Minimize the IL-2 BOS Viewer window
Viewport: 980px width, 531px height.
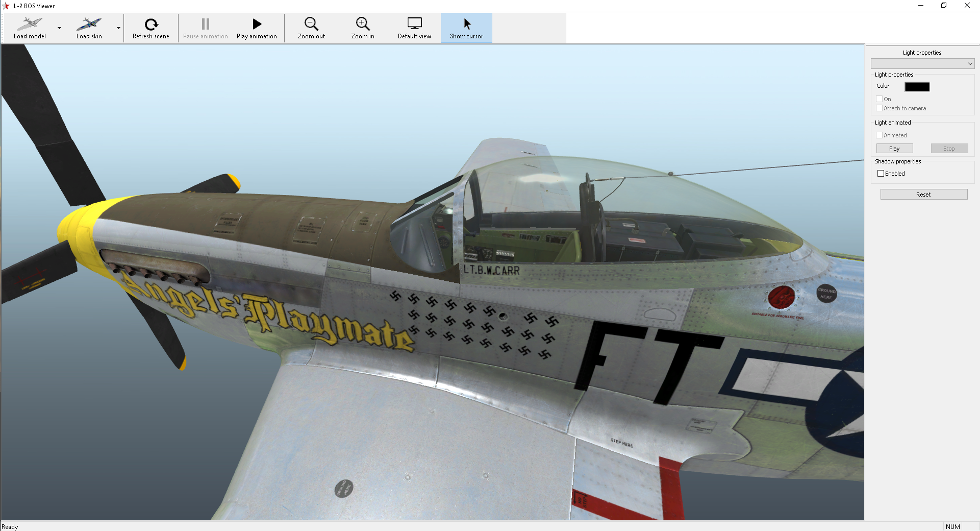(x=921, y=6)
